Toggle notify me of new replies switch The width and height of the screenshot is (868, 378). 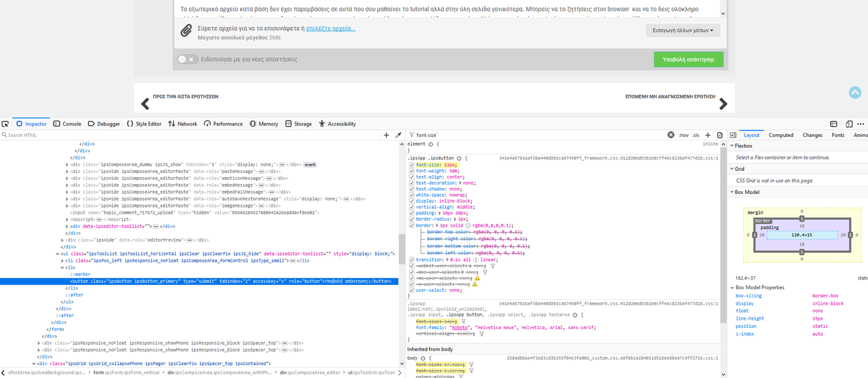pyautogui.click(x=188, y=60)
